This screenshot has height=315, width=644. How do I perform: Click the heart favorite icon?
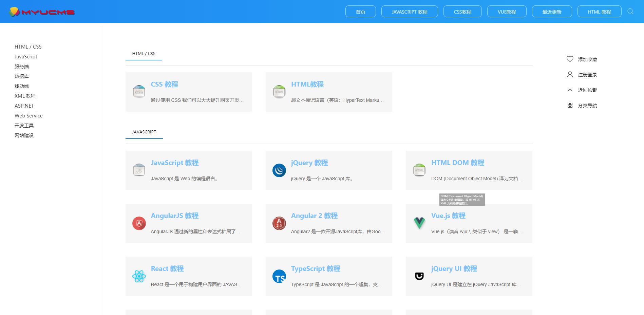[x=570, y=59]
